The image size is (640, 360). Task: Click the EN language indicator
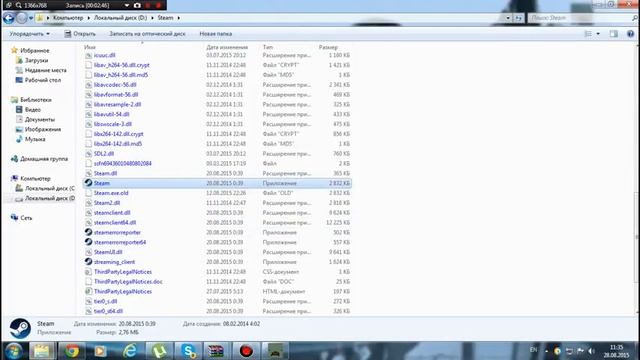tap(533, 350)
